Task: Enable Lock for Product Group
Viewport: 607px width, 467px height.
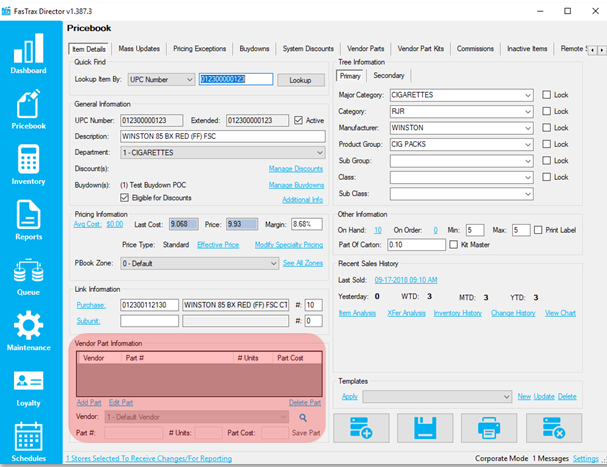Action: [x=546, y=144]
